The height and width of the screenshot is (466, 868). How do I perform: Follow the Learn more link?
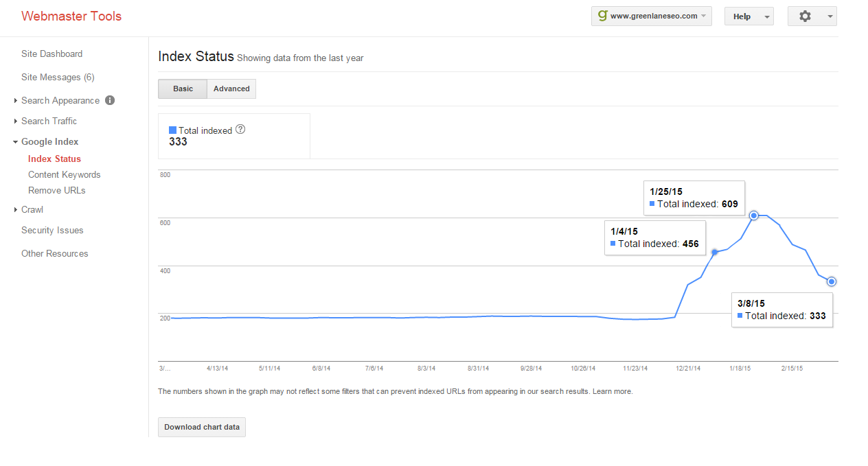coord(613,391)
